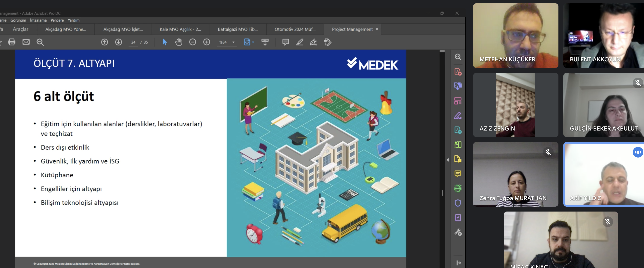
Task: Toggle the muted microphone on Zehra Tuğba MURATHAN
Action: [548, 152]
